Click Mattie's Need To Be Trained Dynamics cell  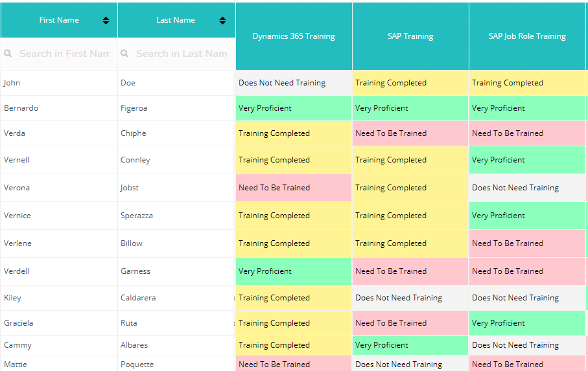[x=294, y=363]
